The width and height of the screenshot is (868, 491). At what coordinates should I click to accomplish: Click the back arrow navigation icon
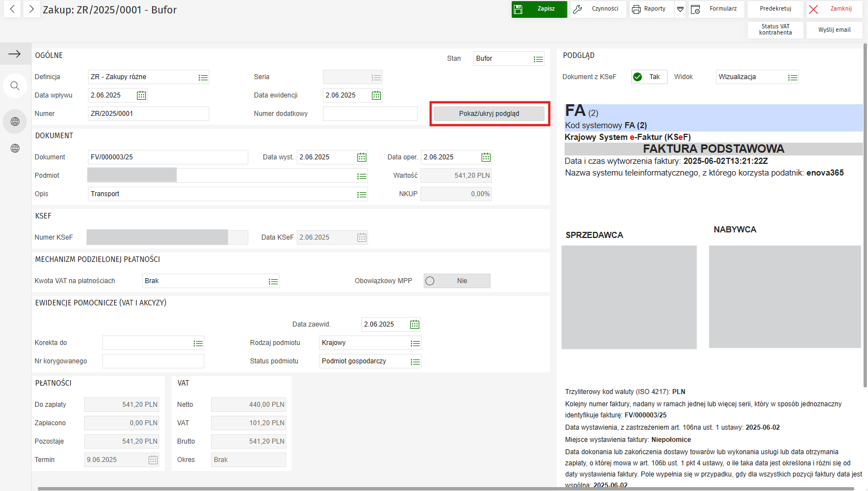point(12,9)
